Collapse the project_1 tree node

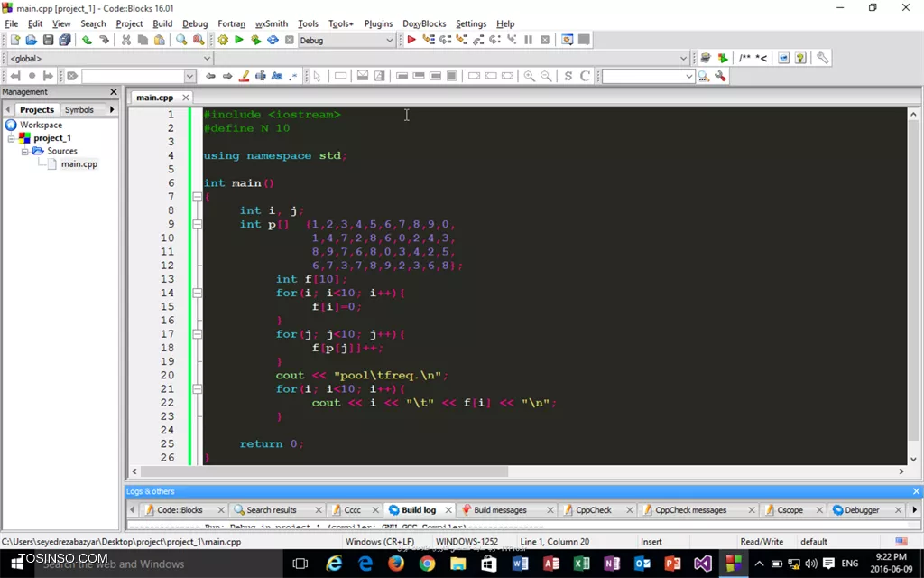pyautogui.click(x=11, y=138)
